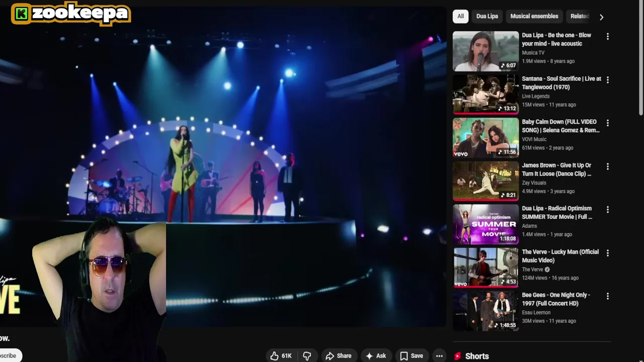Viewport: 644px width, 362px height.
Task: Click channel name Live Legends
Action: (535, 96)
